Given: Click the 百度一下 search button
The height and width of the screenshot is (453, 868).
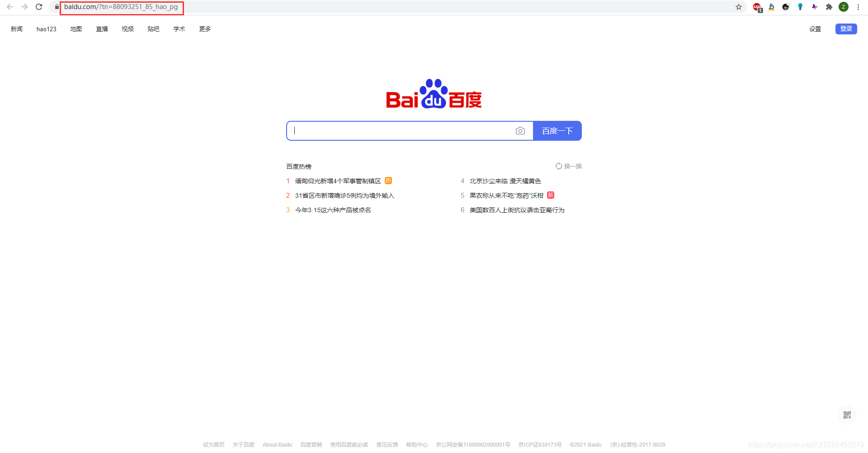Looking at the screenshot, I should [x=557, y=131].
